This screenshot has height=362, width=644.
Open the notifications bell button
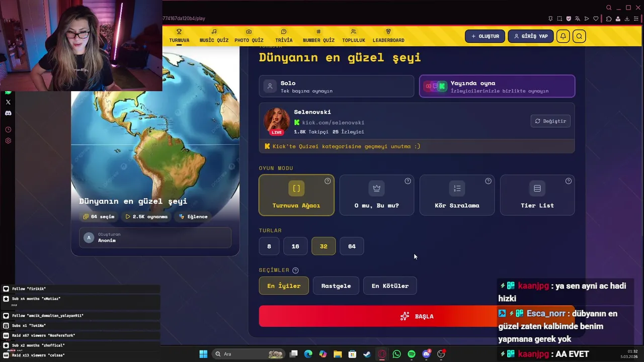[563, 36]
